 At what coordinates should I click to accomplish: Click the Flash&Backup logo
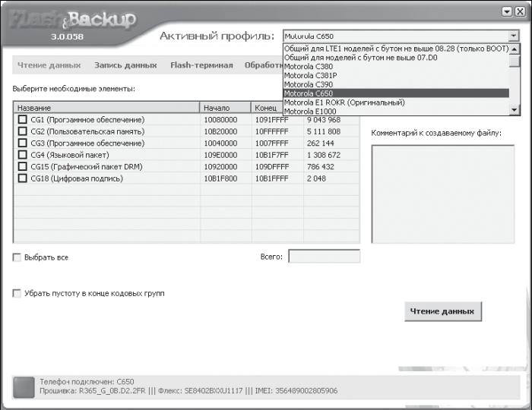tap(72, 20)
